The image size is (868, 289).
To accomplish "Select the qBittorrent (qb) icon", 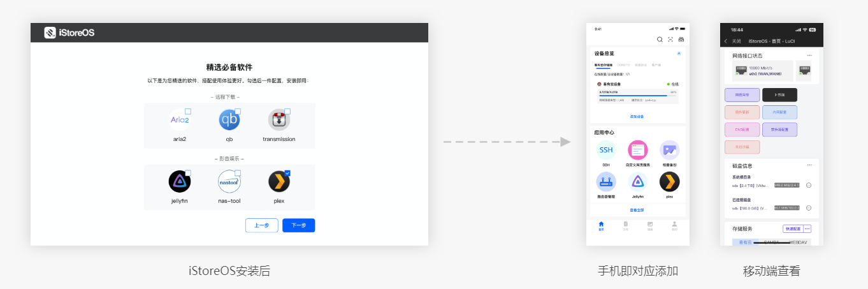I will pyautogui.click(x=229, y=120).
